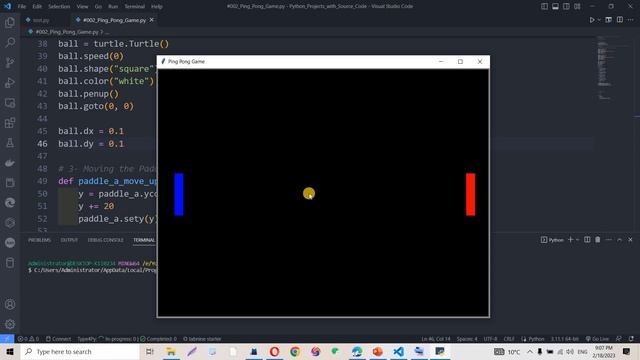Switch to the PROBLEMS panel tab
The height and width of the screenshot is (360, 640).
click(40, 240)
